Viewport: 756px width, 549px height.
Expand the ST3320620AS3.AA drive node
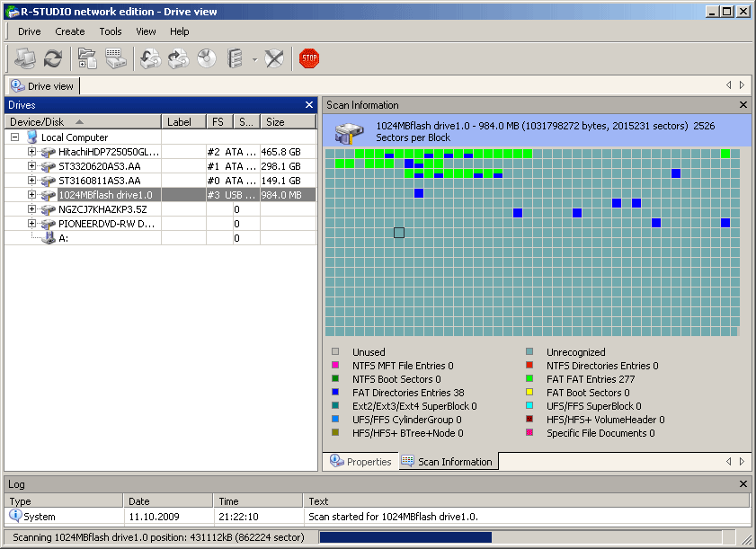point(31,166)
